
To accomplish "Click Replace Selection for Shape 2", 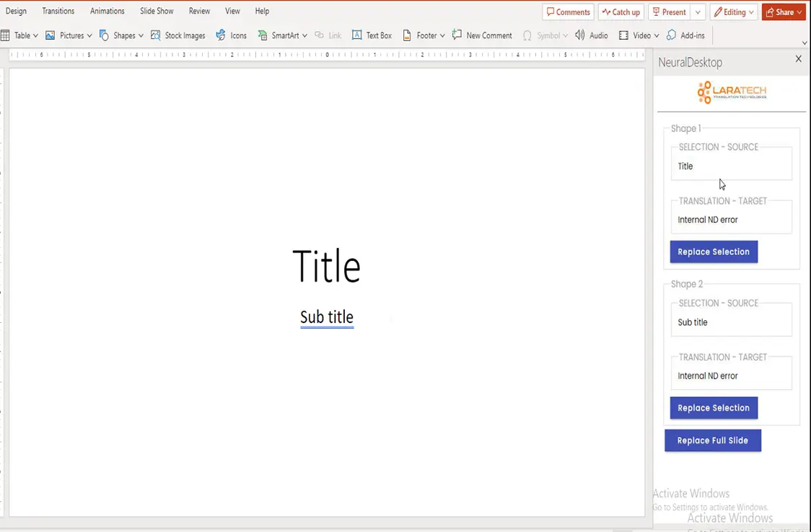I will [714, 408].
